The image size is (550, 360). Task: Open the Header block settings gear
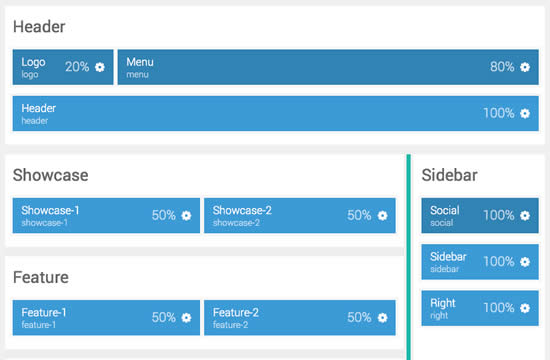click(525, 113)
